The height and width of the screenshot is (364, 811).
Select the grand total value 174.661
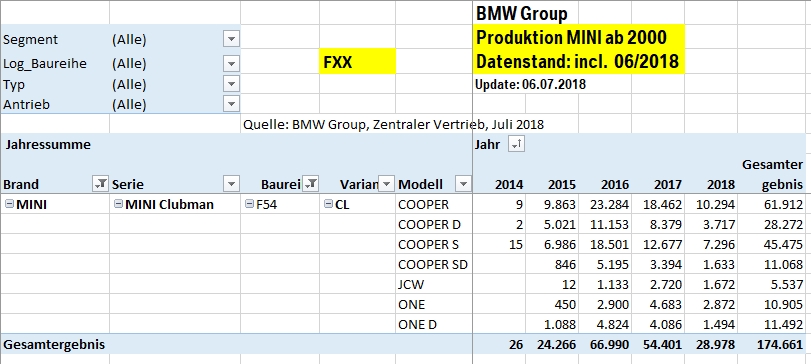[x=772, y=344]
